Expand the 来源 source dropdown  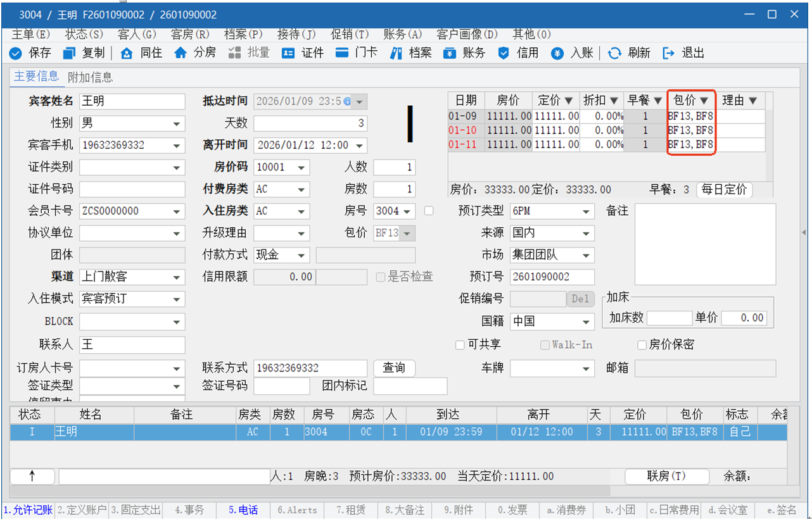pyautogui.click(x=587, y=233)
